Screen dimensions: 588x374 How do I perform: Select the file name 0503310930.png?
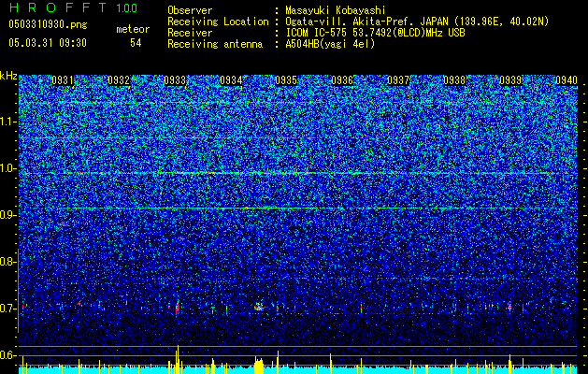click(x=48, y=24)
